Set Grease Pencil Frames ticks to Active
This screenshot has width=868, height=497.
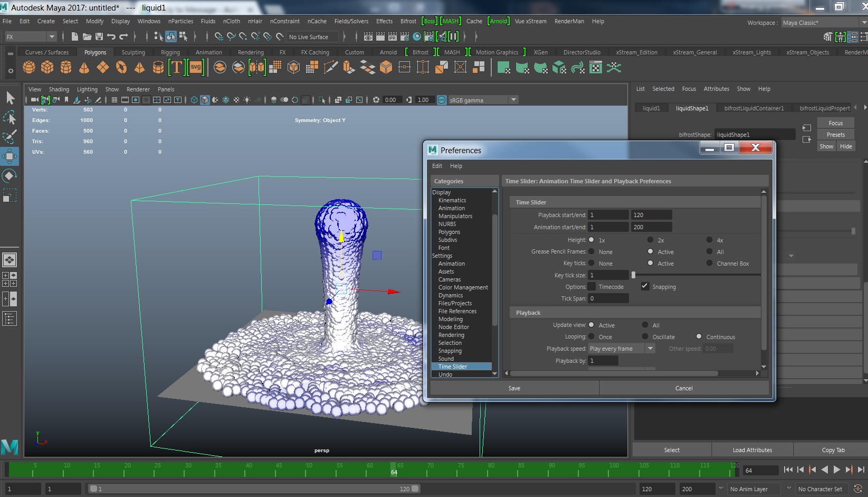pos(650,251)
